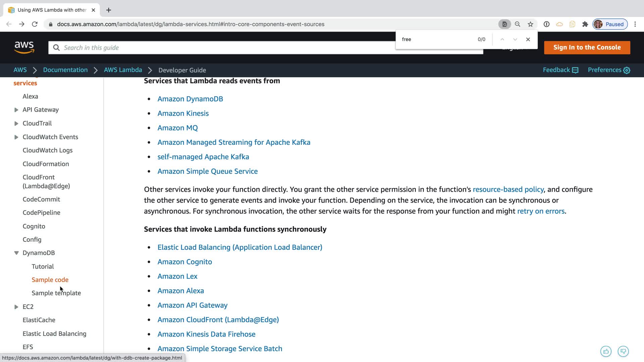Viewport: 644px width, 362px height.
Task: Open the resource-based policy link
Action: click(508, 189)
